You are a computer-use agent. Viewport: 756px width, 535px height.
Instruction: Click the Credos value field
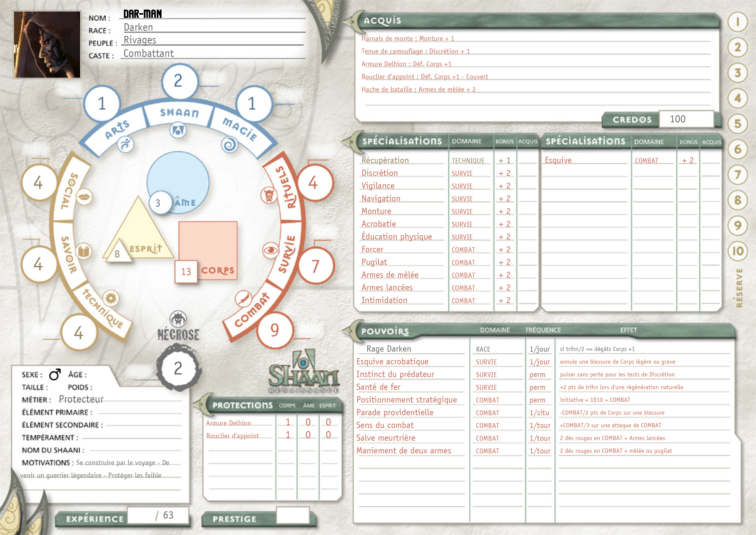pyautogui.click(x=686, y=119)
